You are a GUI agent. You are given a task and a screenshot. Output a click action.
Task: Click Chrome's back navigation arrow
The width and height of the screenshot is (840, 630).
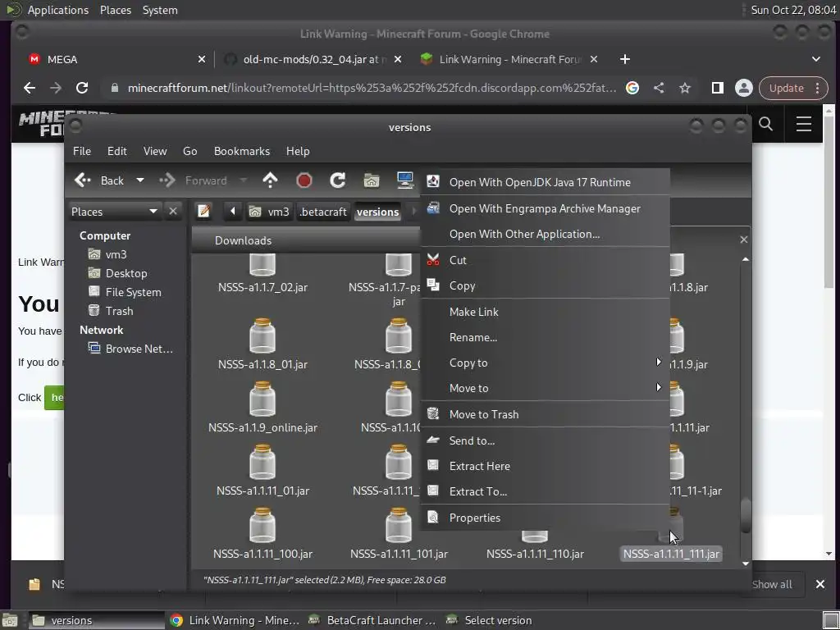click(30, 88)
